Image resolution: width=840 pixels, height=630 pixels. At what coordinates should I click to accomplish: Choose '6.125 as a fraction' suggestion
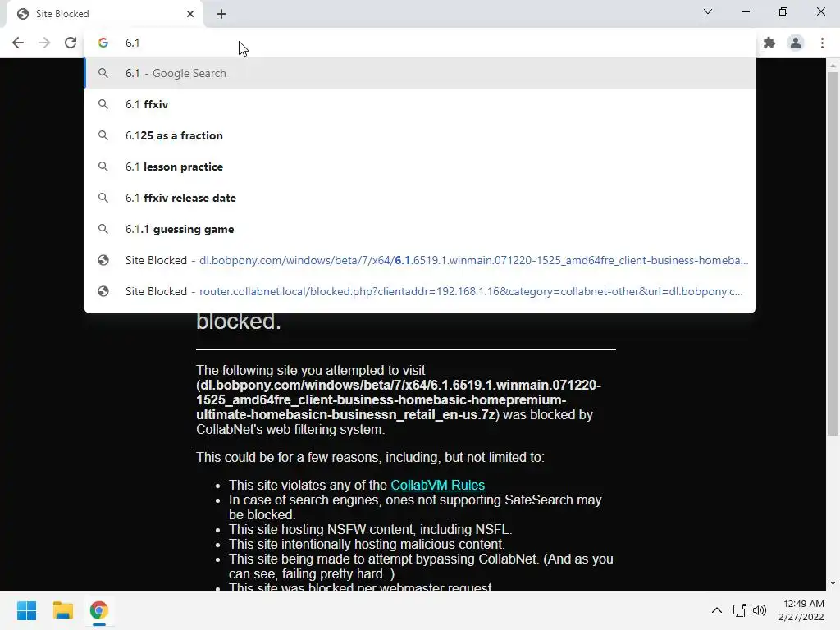[420, 135]
